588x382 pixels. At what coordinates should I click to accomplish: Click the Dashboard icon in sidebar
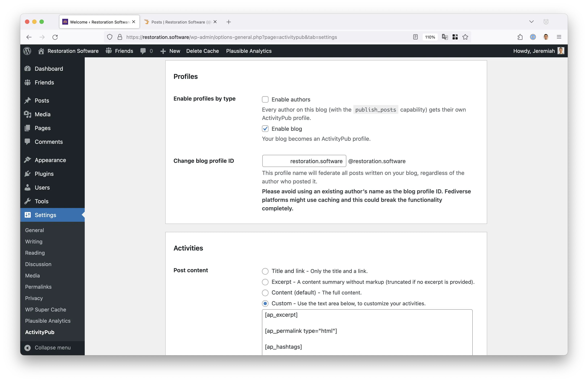coord(28,69)
